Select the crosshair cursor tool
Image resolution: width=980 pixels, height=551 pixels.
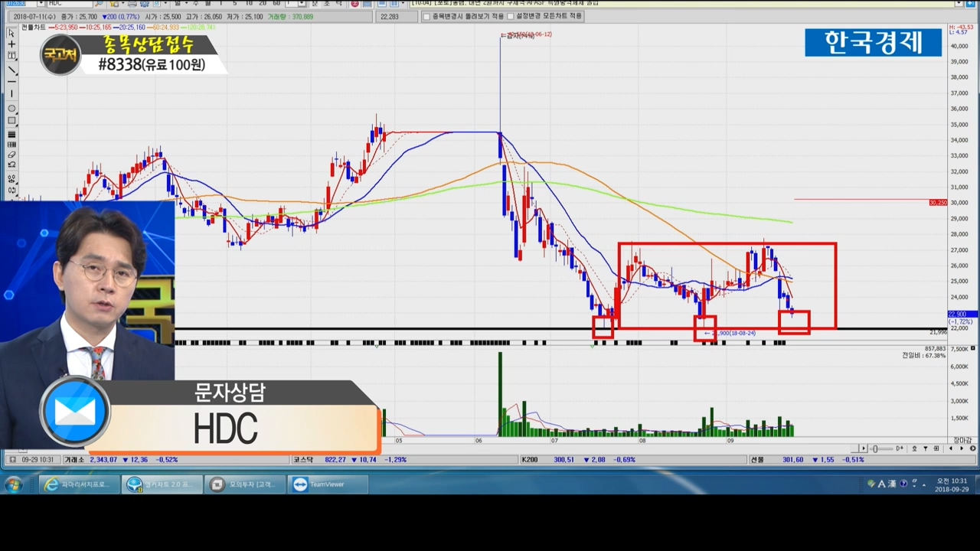pos(11,44)
